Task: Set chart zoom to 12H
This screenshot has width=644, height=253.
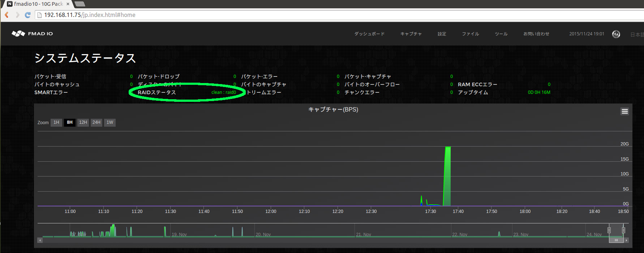Action: (83, 122)
